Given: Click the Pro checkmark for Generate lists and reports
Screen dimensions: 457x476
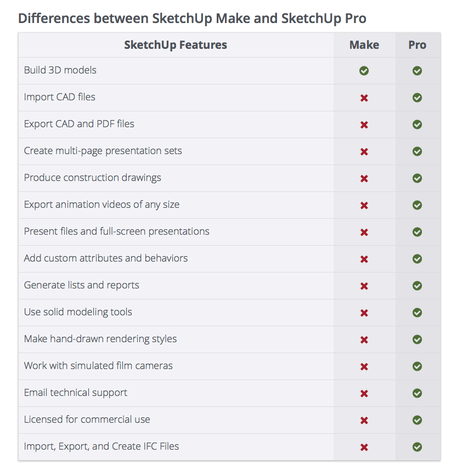Looking at the screenshot, I should (417, 286).
